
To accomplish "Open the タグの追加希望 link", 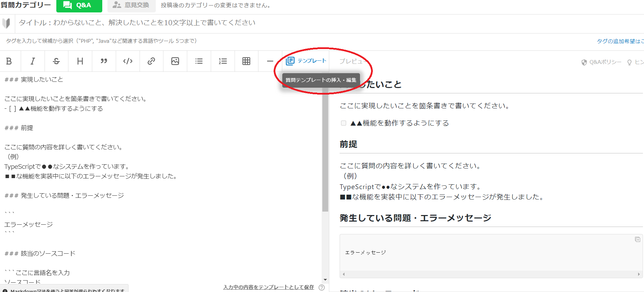I will pyautogui.click(x=620, y=41).
